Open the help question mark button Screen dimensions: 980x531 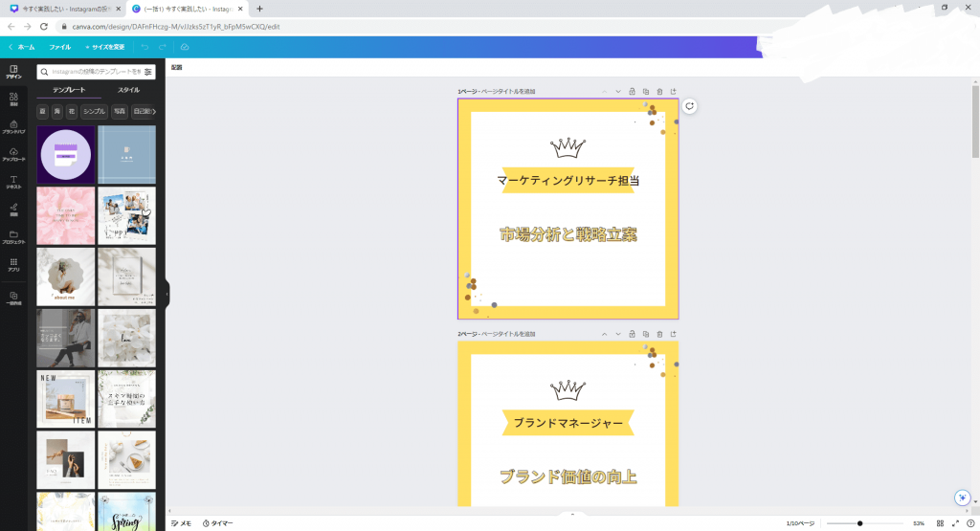[970, 523]
